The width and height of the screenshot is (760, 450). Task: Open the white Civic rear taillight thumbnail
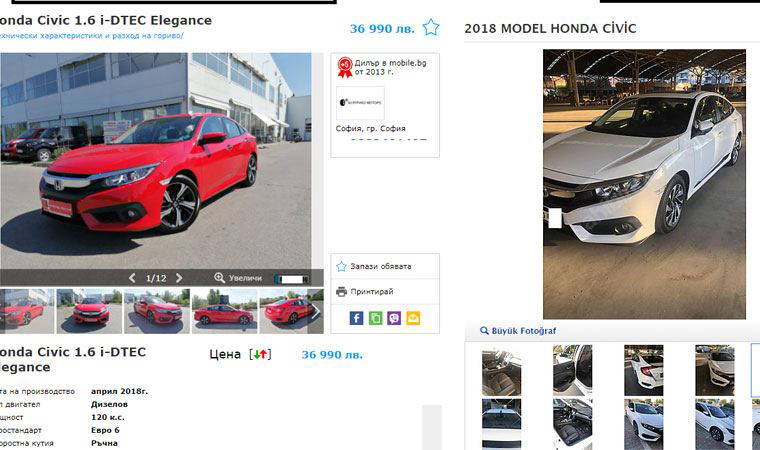(x=644, y=370)
